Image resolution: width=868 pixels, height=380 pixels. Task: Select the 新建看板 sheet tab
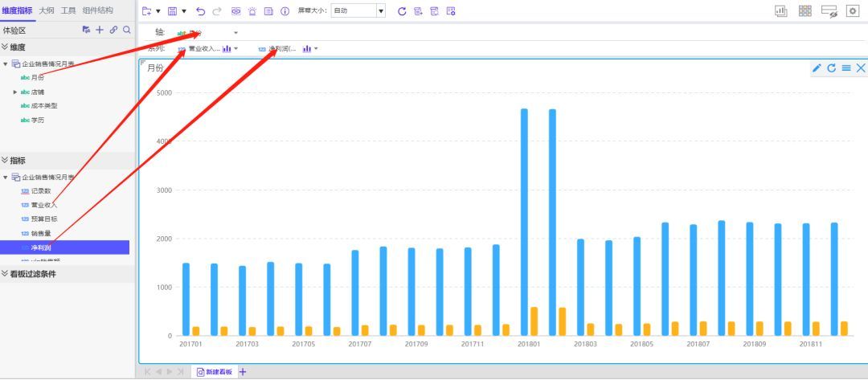[215, 372]
